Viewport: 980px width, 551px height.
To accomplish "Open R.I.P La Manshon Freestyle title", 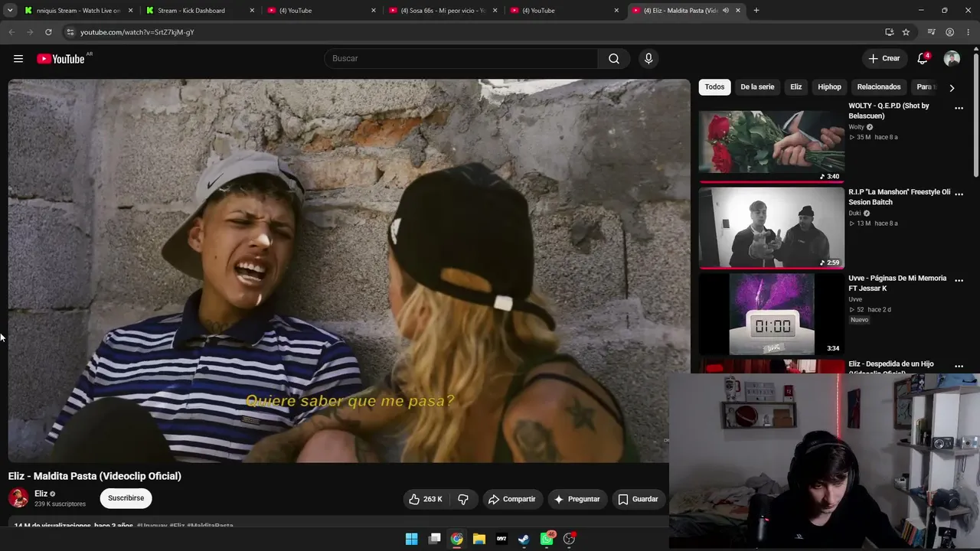I will [x=899, y=197].
